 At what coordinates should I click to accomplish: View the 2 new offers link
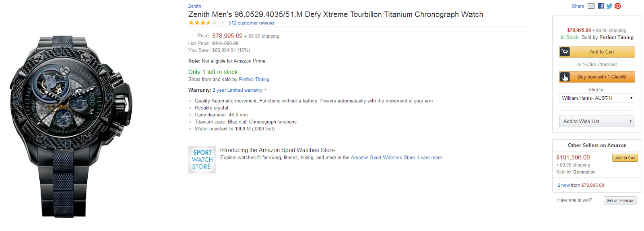coord(563,186)
